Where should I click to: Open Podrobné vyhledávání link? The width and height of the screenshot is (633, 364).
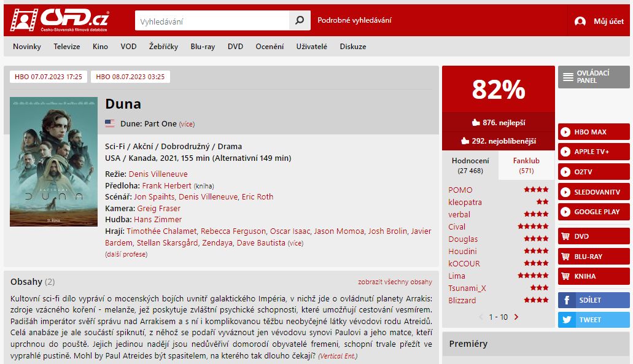tap(354, 20)
